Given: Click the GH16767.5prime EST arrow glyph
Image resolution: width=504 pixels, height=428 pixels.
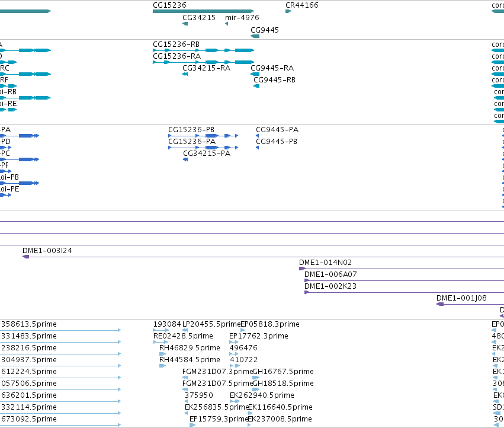Looking at the screenshot, I should (256, 378).
